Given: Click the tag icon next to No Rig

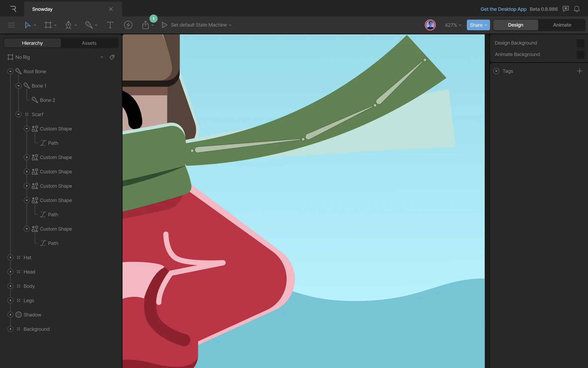Looking at the screenshot, I should pos(112,57).
